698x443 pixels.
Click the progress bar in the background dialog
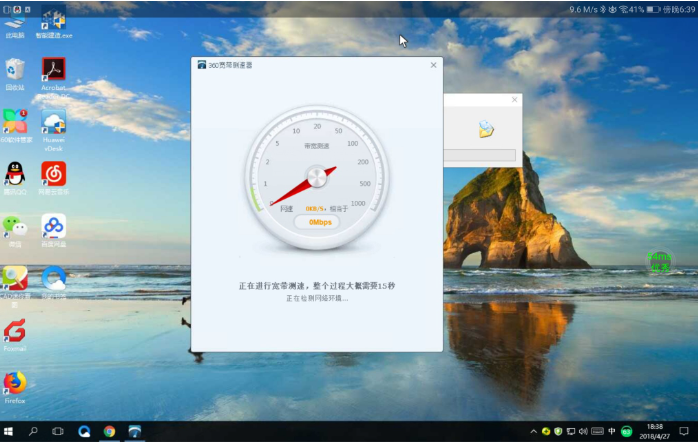pos(480,155)
